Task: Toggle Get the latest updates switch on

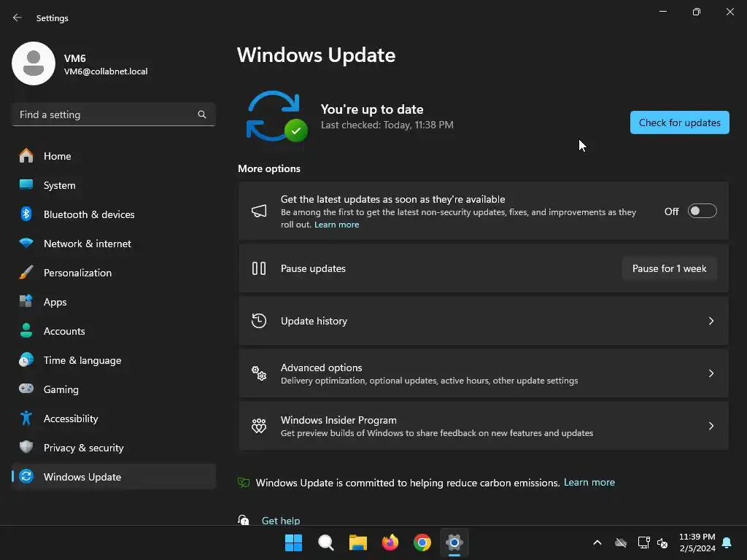Action: coord(703,211)
